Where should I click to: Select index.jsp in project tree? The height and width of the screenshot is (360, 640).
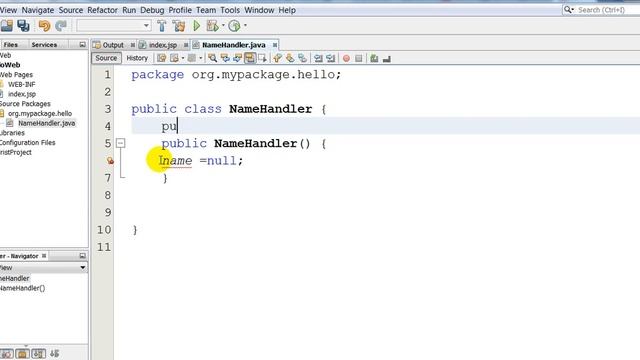coord(22,94)
